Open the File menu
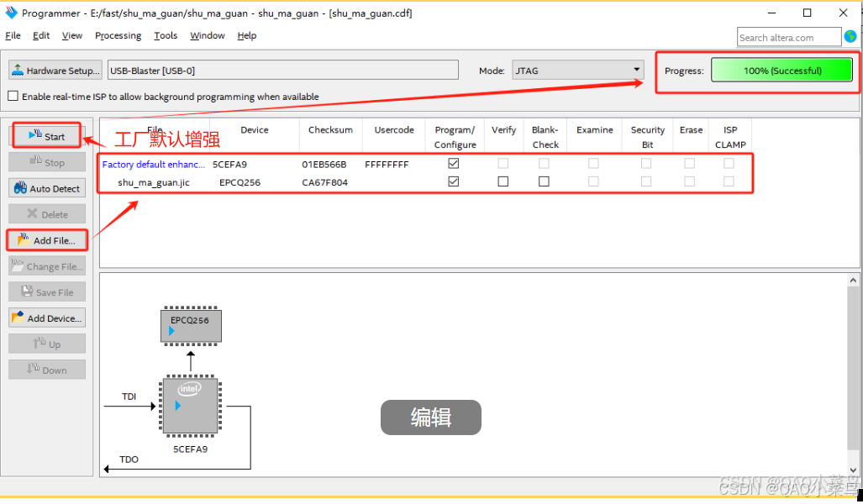Viewport: 863px width, 504px height. pyautogui.click(x=13, y=35)
